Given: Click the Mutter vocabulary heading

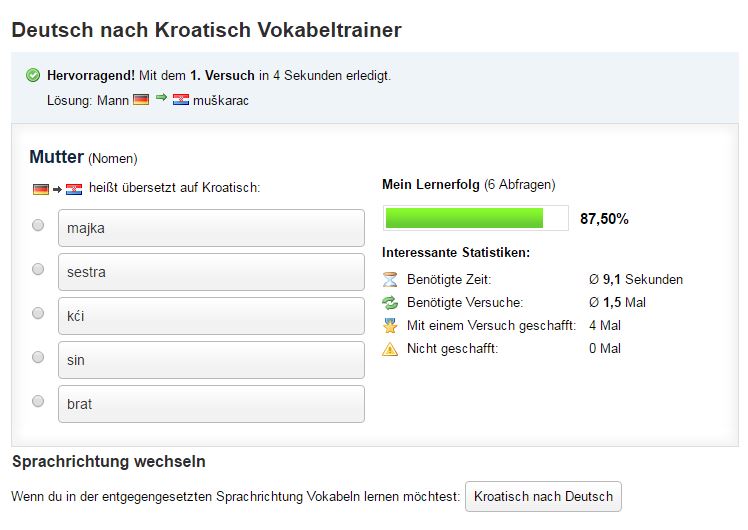Looking at the screenshot, I should [56, 157].
